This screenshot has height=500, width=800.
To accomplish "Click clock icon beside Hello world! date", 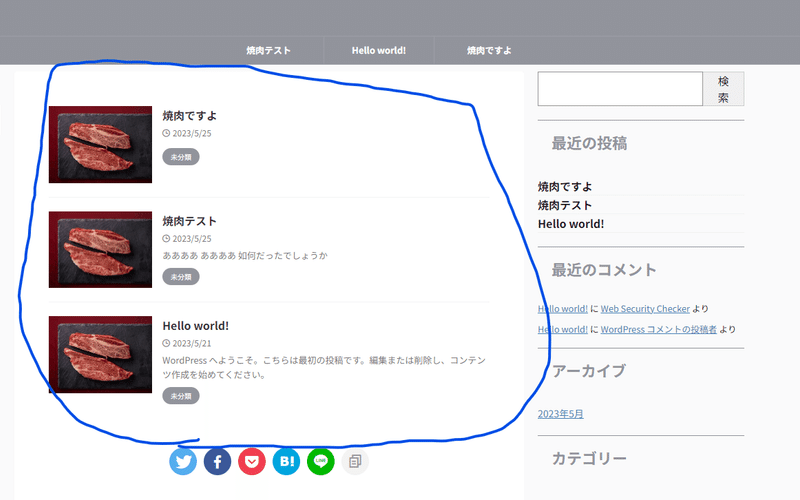I will coord(166,343).
